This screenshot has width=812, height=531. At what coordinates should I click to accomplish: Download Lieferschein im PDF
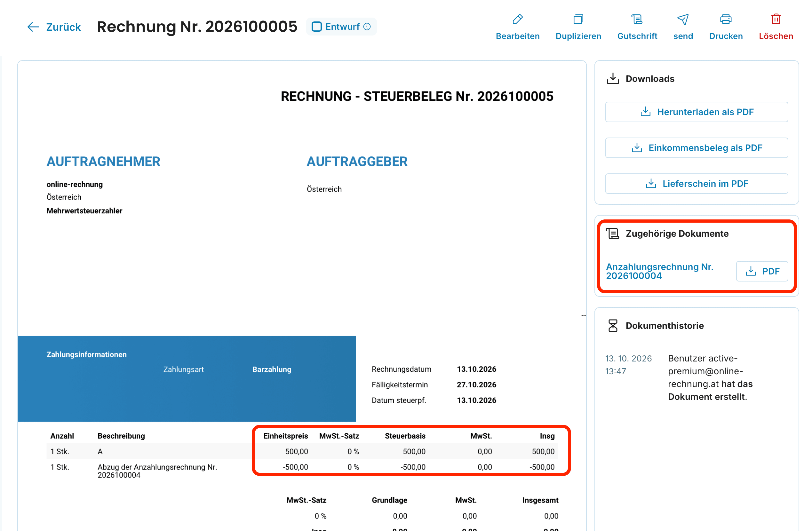(696, 184)
